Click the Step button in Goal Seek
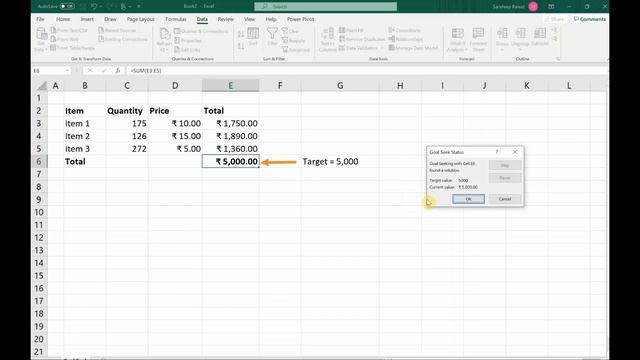 [504, 165]
